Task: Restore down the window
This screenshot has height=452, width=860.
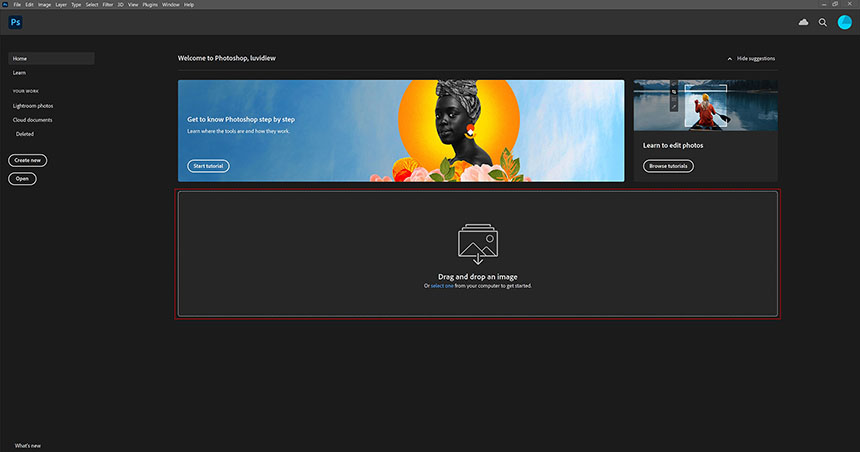Action: [835, 4]
